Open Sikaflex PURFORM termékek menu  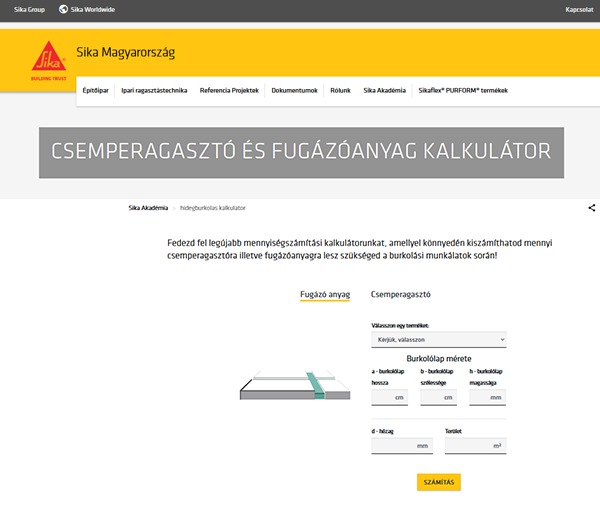(x=463, y=91)
